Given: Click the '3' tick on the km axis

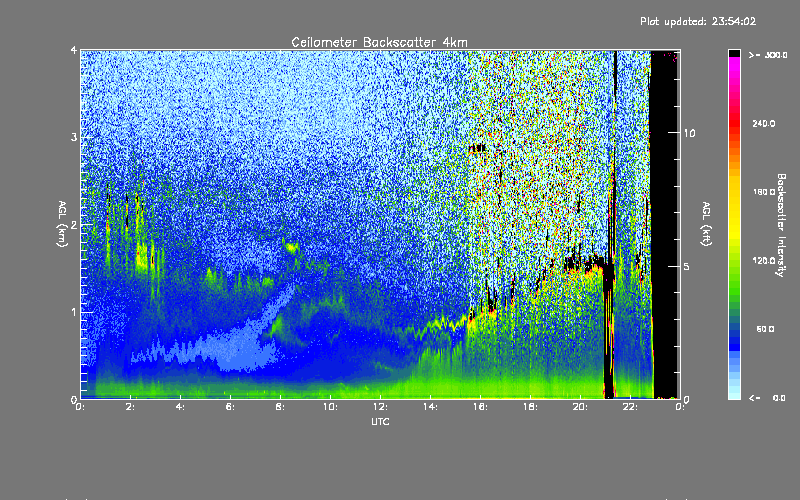Looking at the screenshot, I should point(74,137).
